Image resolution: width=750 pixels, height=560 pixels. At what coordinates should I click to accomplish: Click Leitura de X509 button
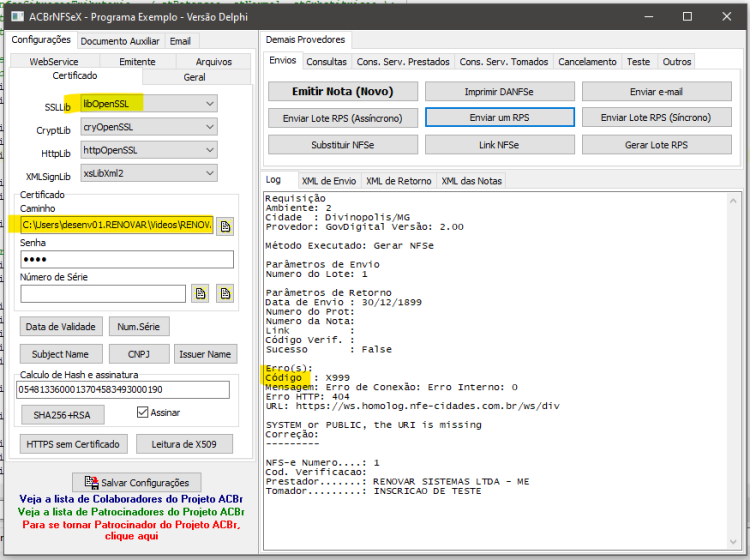pos(184,444)
